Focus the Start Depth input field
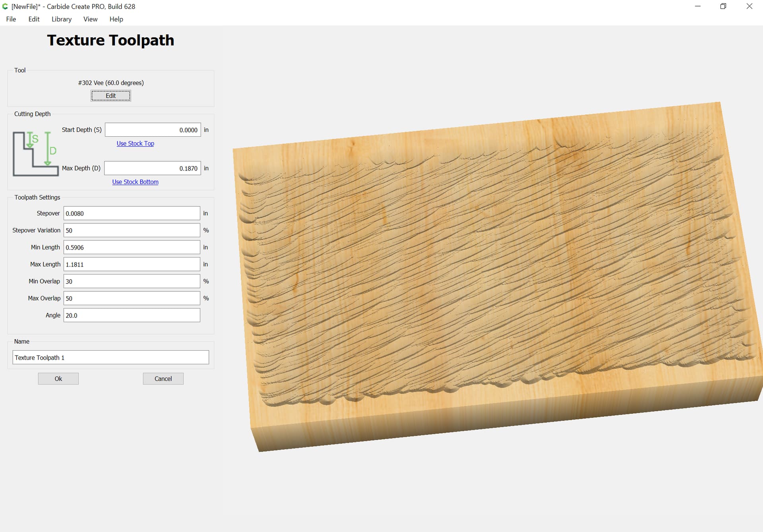The height and width of the screenshot is (532, 763). [153, 130]
